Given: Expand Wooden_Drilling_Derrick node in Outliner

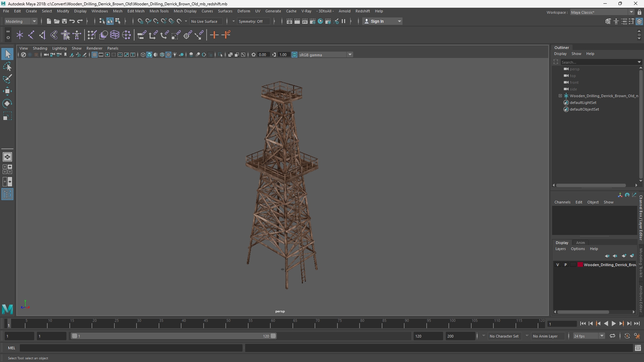Looking at the screenshot, I should pyautogui.click(x=560, y=96).
